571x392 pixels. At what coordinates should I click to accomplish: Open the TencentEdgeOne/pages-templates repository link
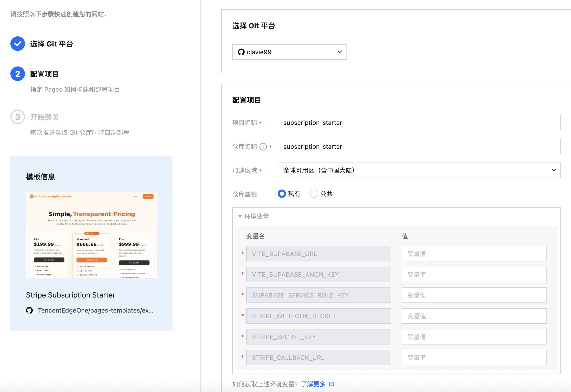(96, 310)
